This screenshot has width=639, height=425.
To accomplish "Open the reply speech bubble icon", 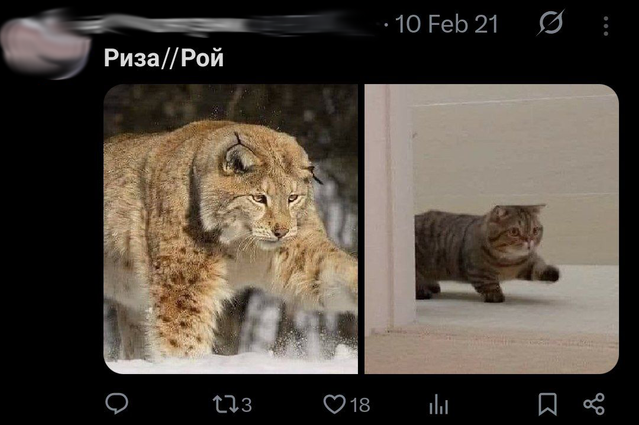I will 117,404.
